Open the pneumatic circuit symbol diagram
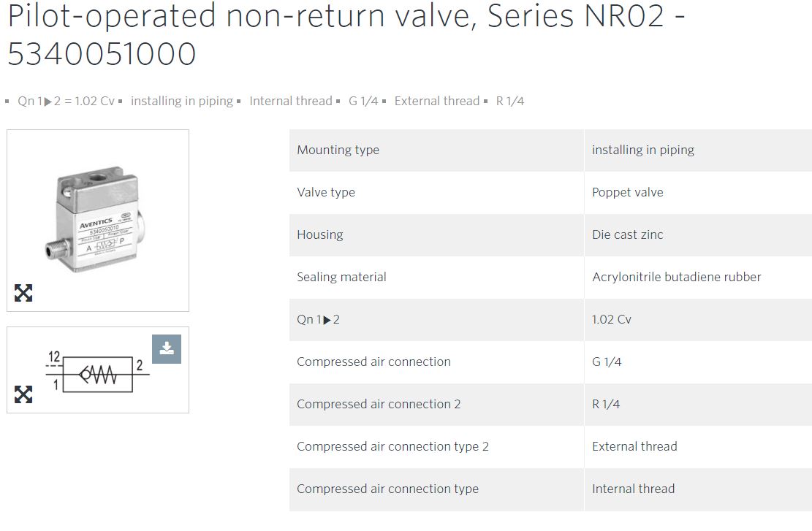 pos(97,371)
